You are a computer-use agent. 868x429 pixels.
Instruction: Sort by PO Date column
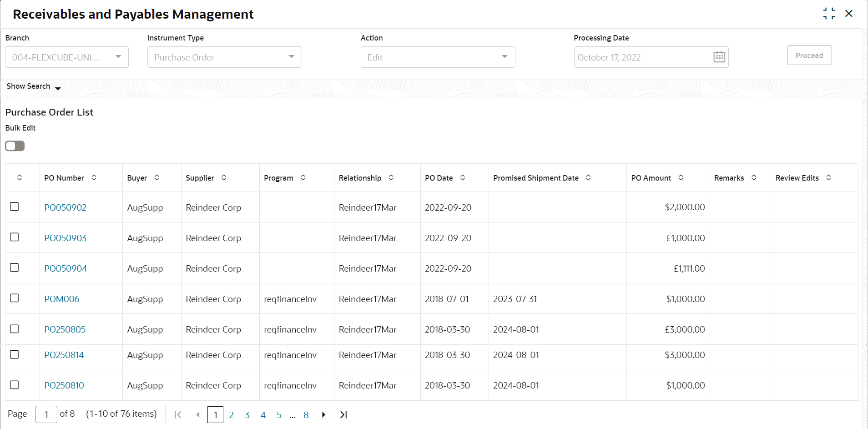[463, 177]
